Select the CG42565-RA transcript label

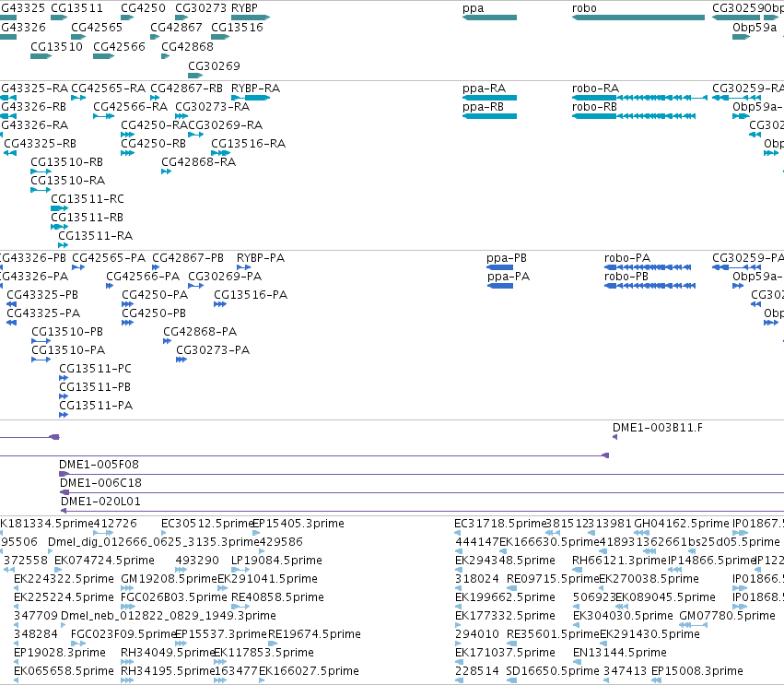pos(109,89)
